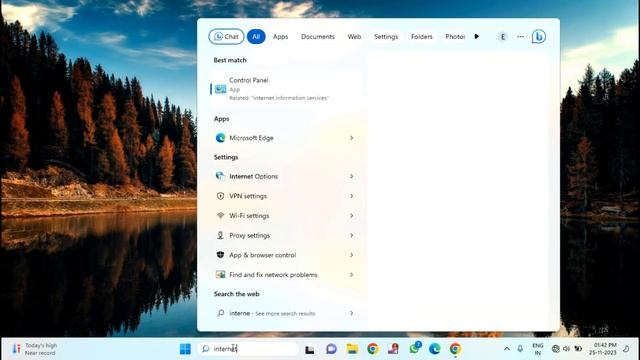Open Find and fix network problems
This screenshot has height=360, width=640.
(286, 275)
